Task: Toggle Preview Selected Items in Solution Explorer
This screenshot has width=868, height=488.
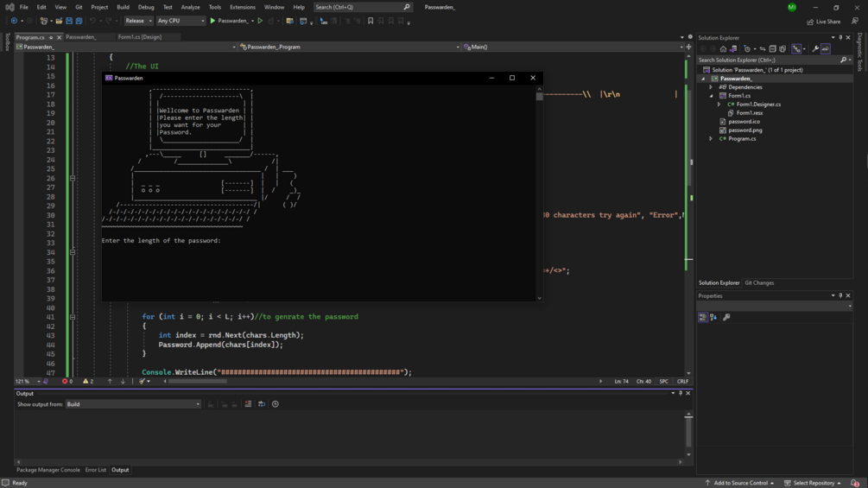Action: pos(826,48)
